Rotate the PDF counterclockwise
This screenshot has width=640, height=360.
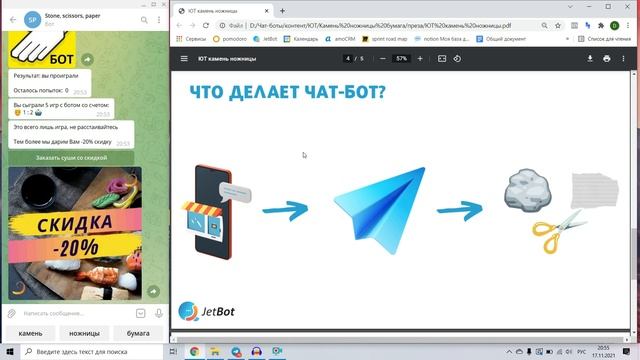[x=457, y=59]
